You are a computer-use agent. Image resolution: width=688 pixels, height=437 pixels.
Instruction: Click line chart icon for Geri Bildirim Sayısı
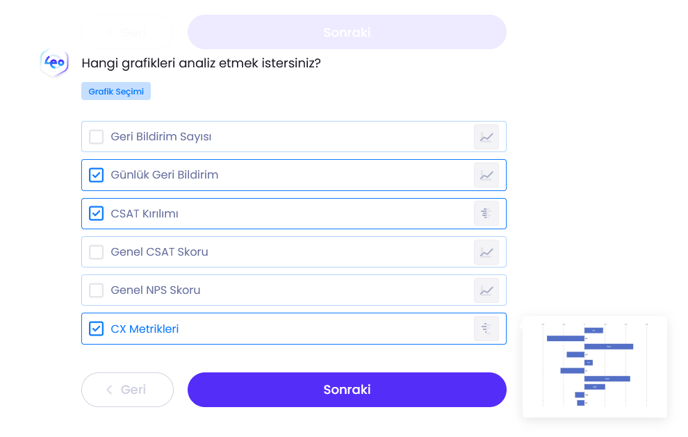click(x=486, y=137)
